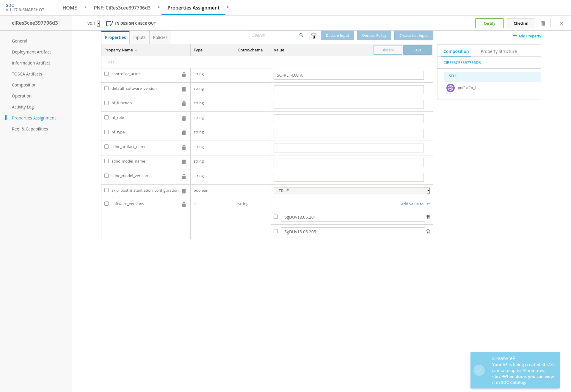
Task: Select the default_software_version checkbox
Action: click(x=106, y=88)
